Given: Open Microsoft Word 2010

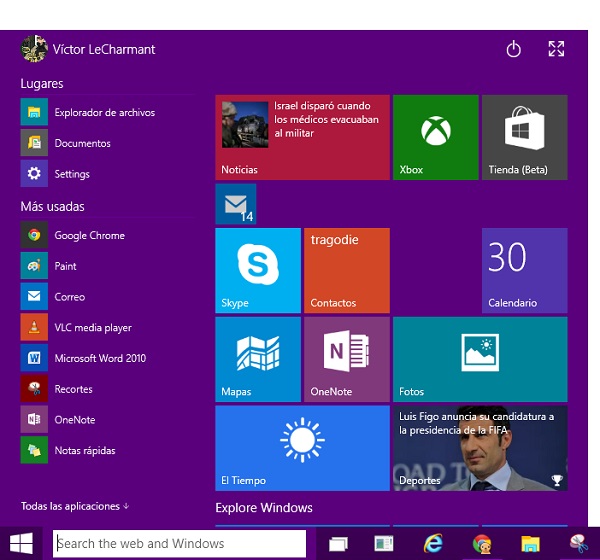Looking at the screenshot, I should point(34,358).
